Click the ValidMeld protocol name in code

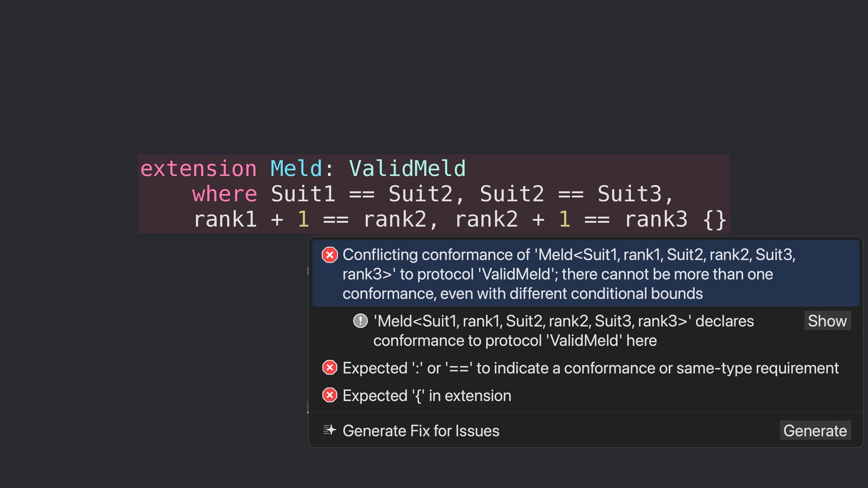pyautogui.click(x=407, y=169)
